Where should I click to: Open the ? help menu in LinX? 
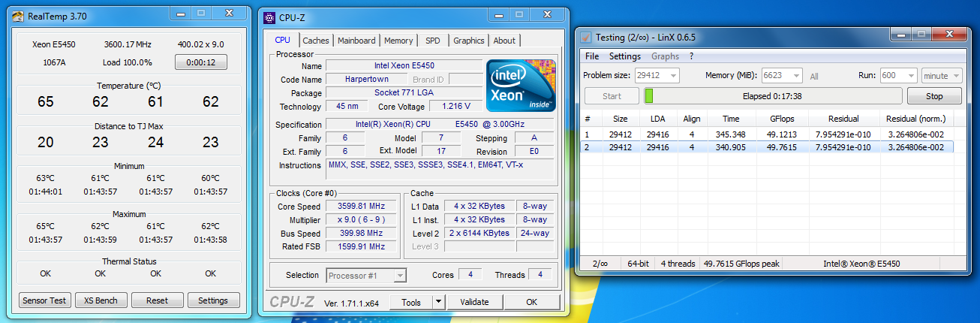(x=692, y=56)
